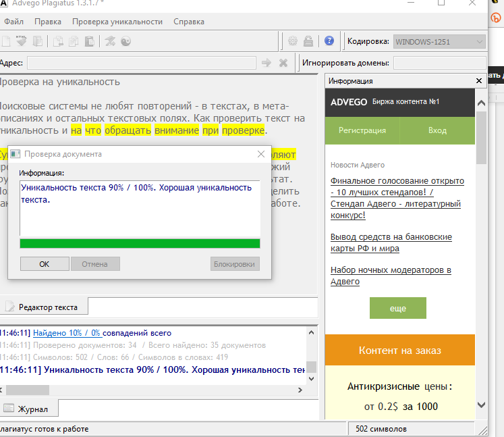Close the Проверка документа dialog
The image size is (504, 437).
coord(261,154)
